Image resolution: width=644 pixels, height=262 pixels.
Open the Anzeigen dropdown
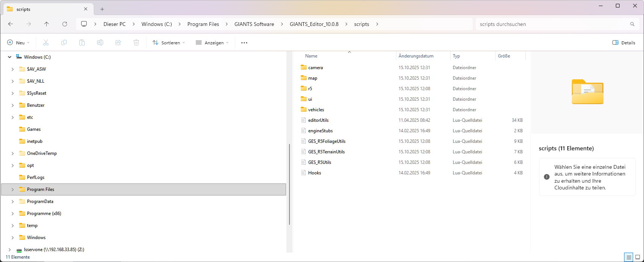click(x=212, y=43)
